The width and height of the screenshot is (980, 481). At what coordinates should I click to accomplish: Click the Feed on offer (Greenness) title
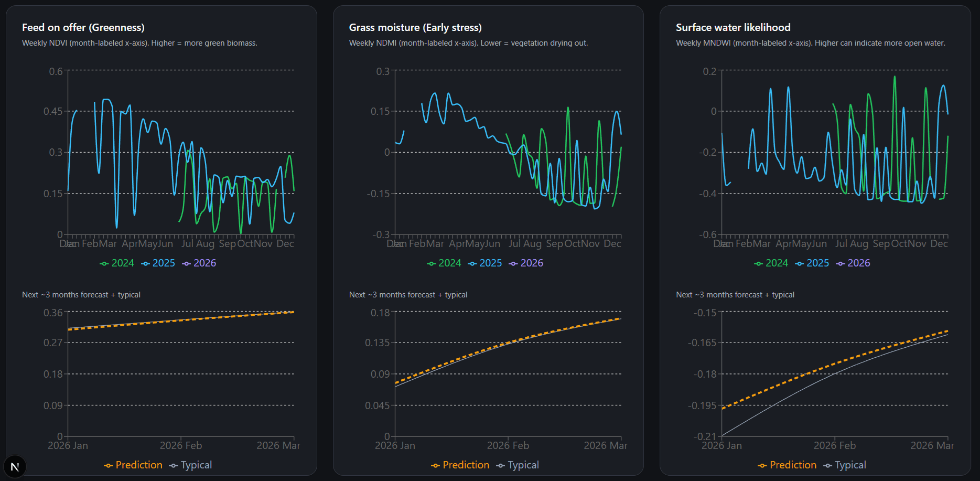83,28
